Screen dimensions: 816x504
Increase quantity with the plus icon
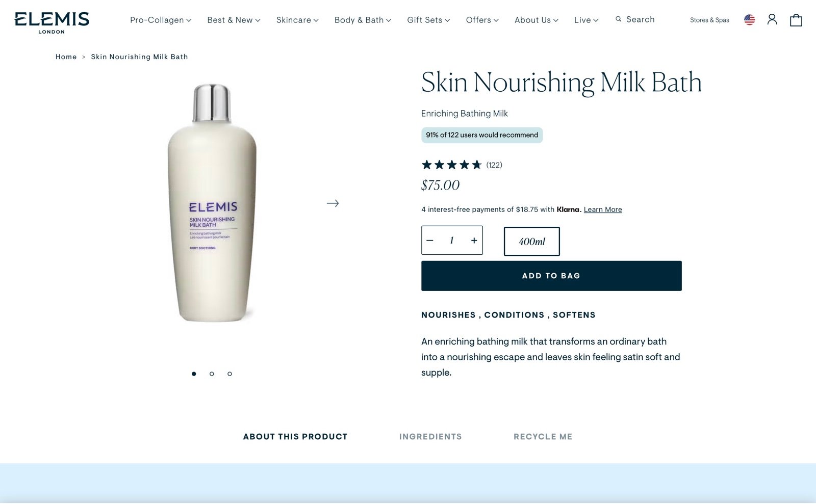(474, 241)
